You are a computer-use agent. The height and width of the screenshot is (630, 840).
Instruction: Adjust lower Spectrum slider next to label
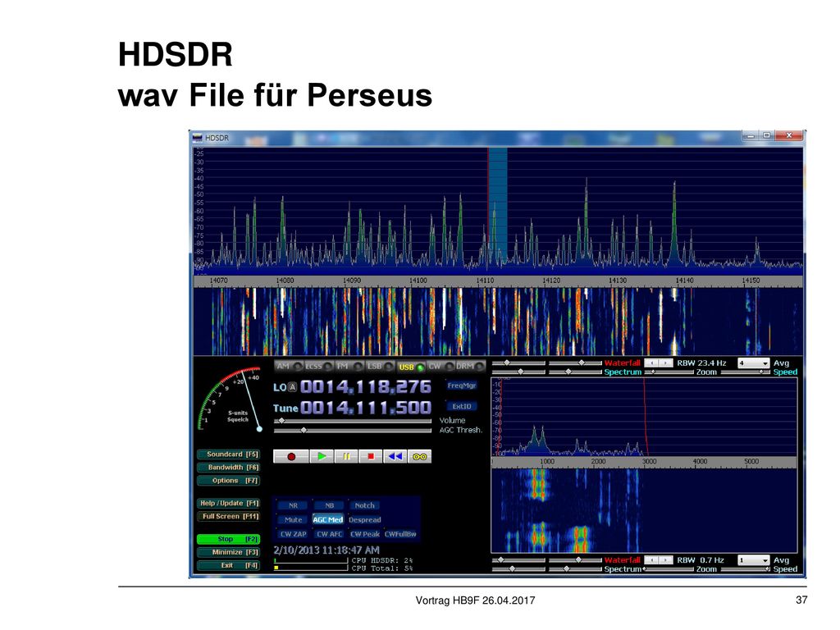[x=575, y=569]
